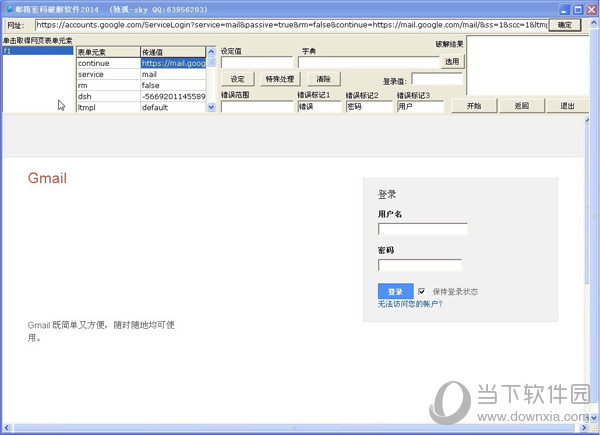Click the 表单元素 column header
This screenshot has height=435, width=600.
point(108,52)
